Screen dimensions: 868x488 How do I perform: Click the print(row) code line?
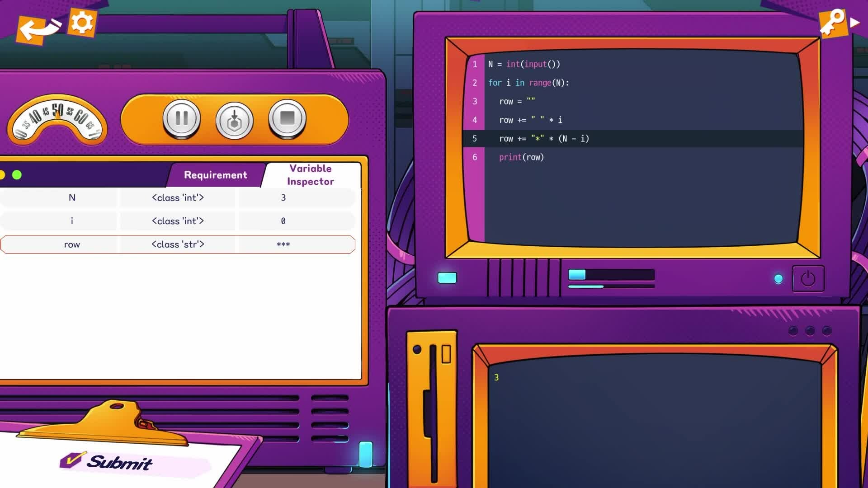[521, 157]
